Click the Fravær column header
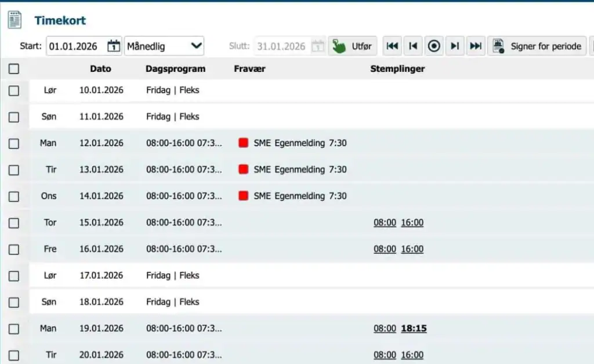594x364 pixels. tap(249, 68)
